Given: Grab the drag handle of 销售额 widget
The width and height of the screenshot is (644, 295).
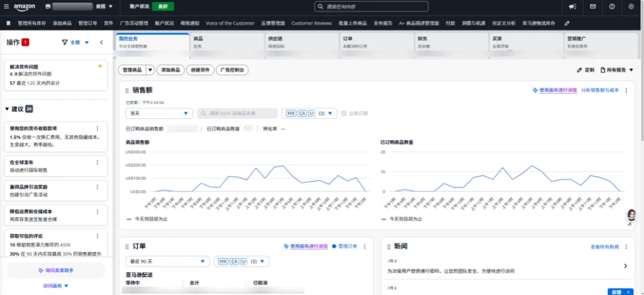Looking at the screenshot, I should [x=127, y=91].
